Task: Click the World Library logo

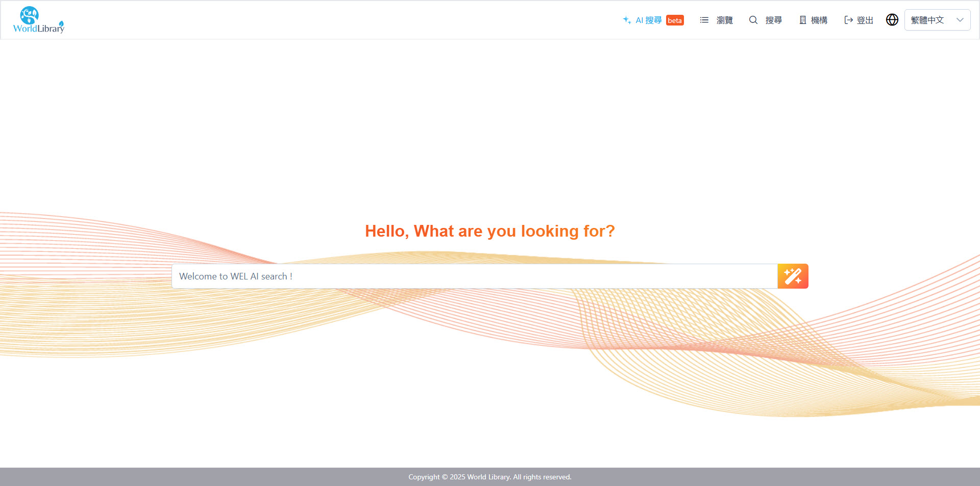Action: (x=39, y=20)
